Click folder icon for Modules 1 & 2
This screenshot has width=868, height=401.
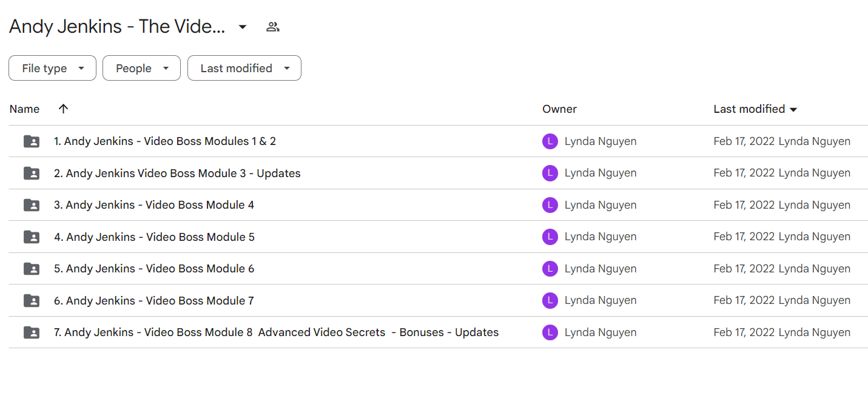[32, 141]
